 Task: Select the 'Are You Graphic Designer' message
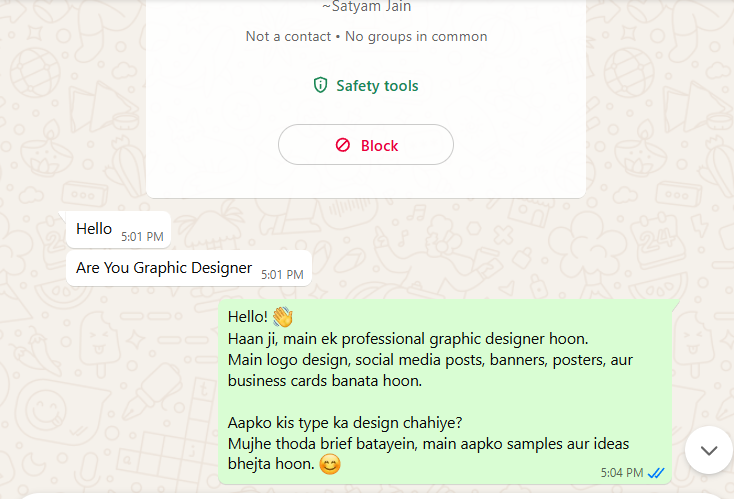(189, 268)
